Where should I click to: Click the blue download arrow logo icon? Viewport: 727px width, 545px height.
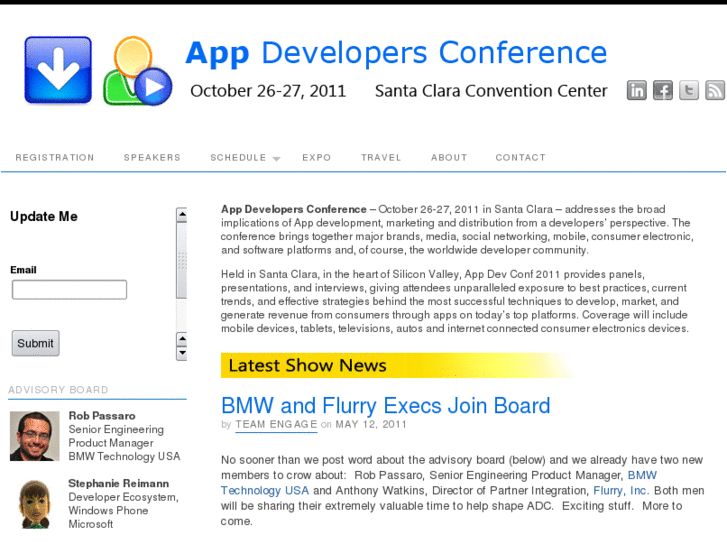[x=58, y=70]
